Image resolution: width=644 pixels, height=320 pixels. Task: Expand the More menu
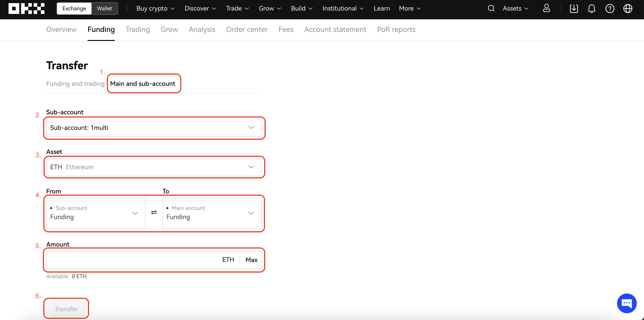[x=410, y=9]
